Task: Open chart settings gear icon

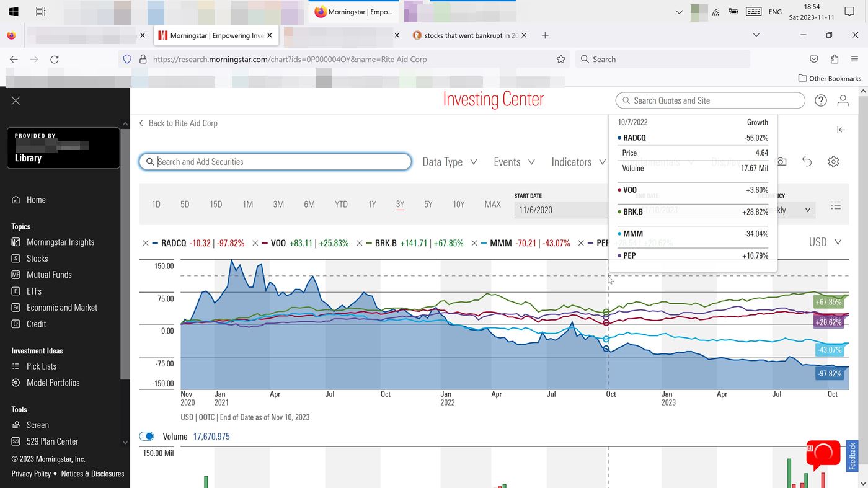Action: [x=833, y=161]
